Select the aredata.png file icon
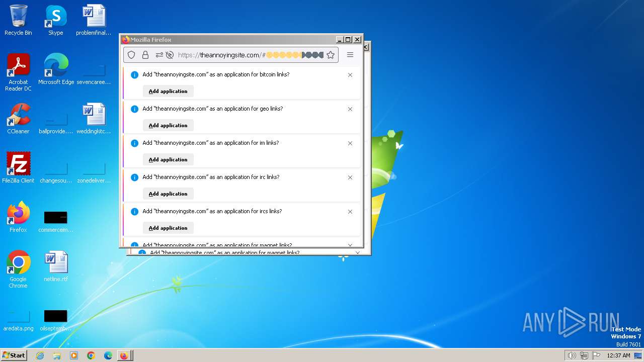 [x=18, y=320]
